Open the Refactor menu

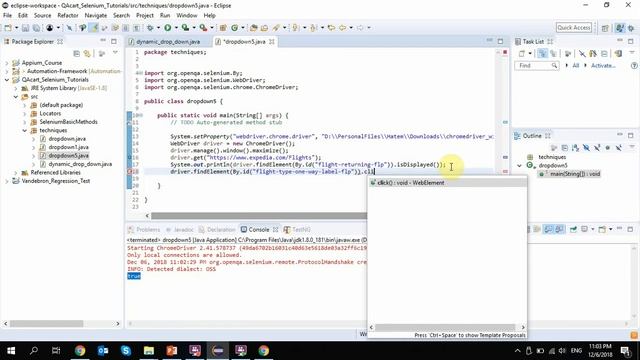coord(68,15)
